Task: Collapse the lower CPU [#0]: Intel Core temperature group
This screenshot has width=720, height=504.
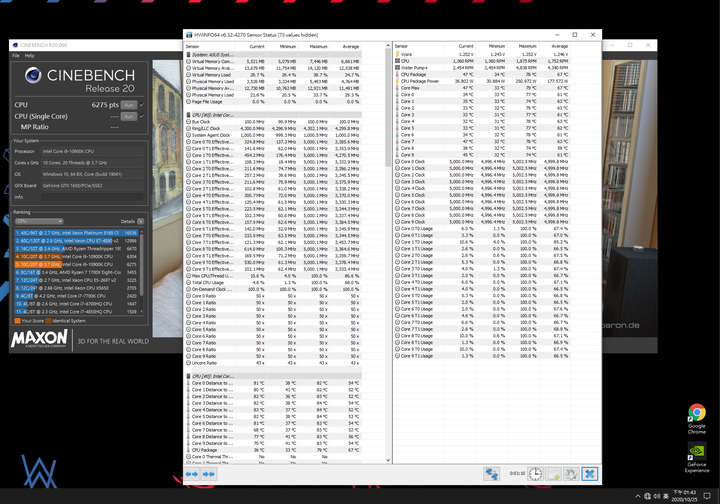Action: 273,376
